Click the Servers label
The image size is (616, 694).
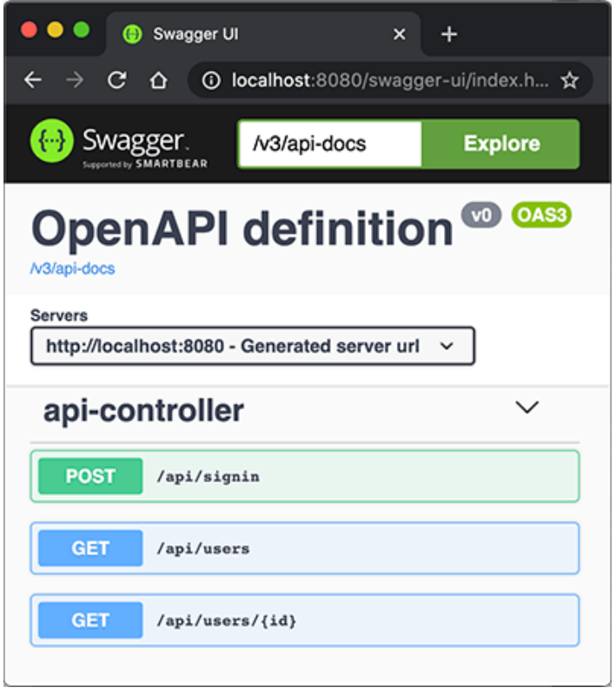pyautogui.click(x=59, y=315)
